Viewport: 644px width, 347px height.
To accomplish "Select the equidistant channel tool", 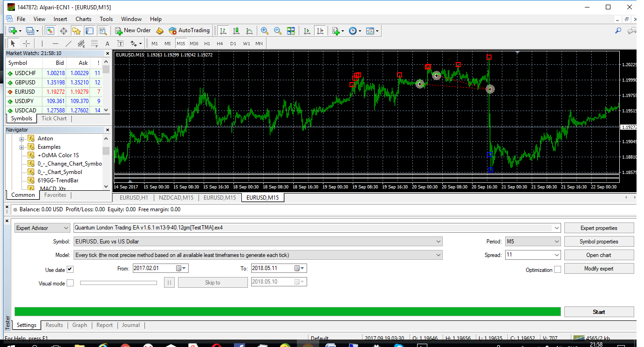I will pyautogui.click(x=82, y=43).
